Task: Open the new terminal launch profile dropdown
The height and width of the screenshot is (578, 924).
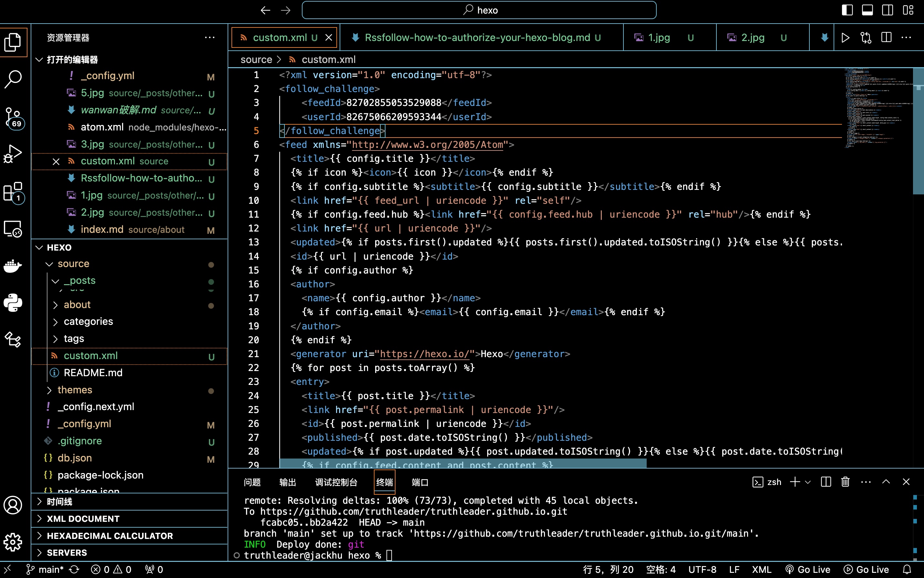Action: tap(808, 482)
